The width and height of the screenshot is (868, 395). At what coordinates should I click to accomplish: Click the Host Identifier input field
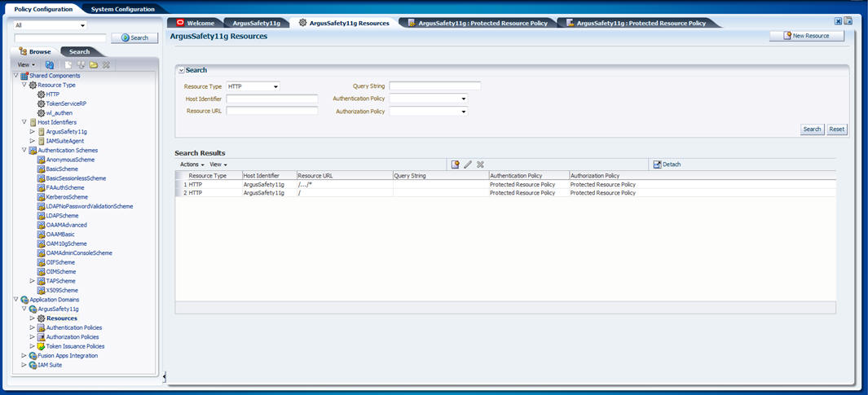click(271, 99)
